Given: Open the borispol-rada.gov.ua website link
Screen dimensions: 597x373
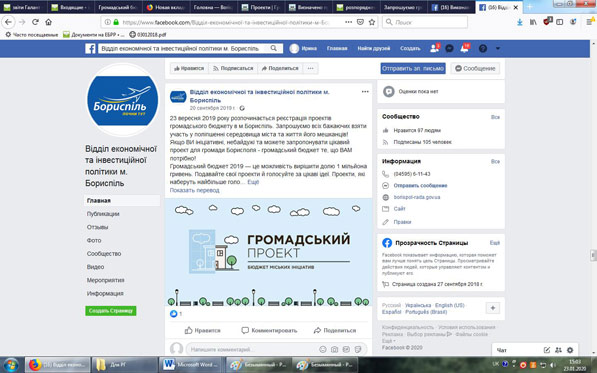Looking at the screenshot, I should coord(417,197).
